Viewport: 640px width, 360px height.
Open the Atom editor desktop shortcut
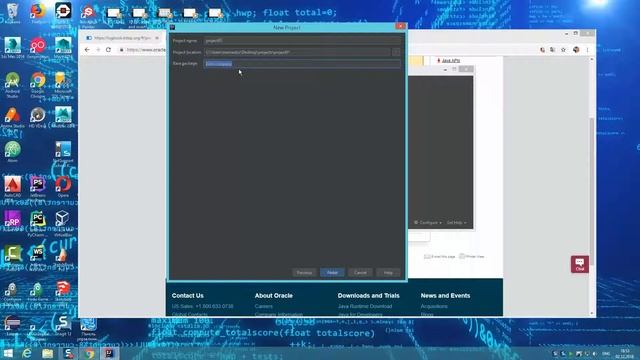12,151
